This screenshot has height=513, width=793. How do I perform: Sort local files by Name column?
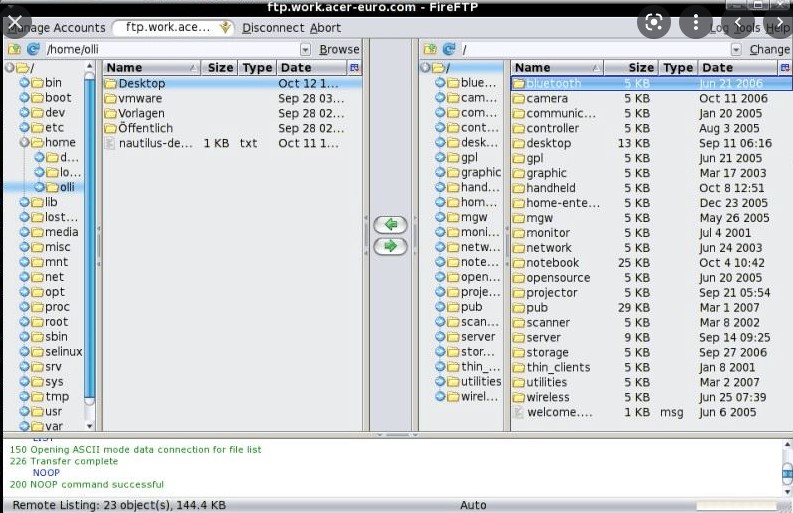(152, 68)
